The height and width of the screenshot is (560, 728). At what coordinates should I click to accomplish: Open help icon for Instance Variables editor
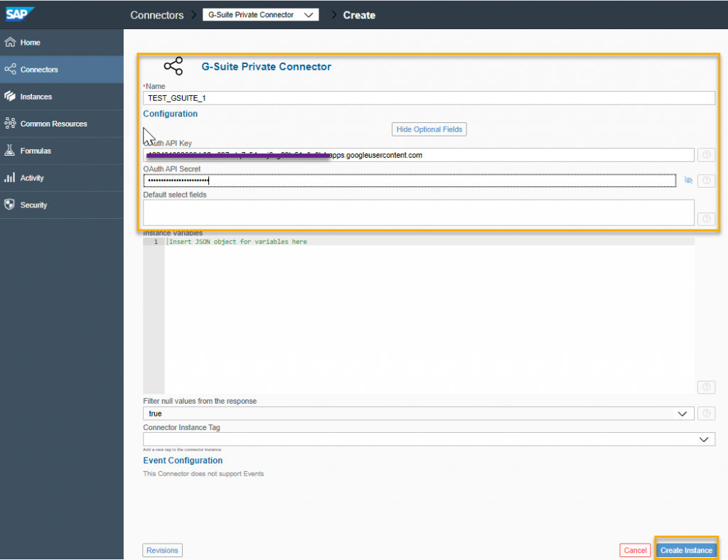pos(706,387)
